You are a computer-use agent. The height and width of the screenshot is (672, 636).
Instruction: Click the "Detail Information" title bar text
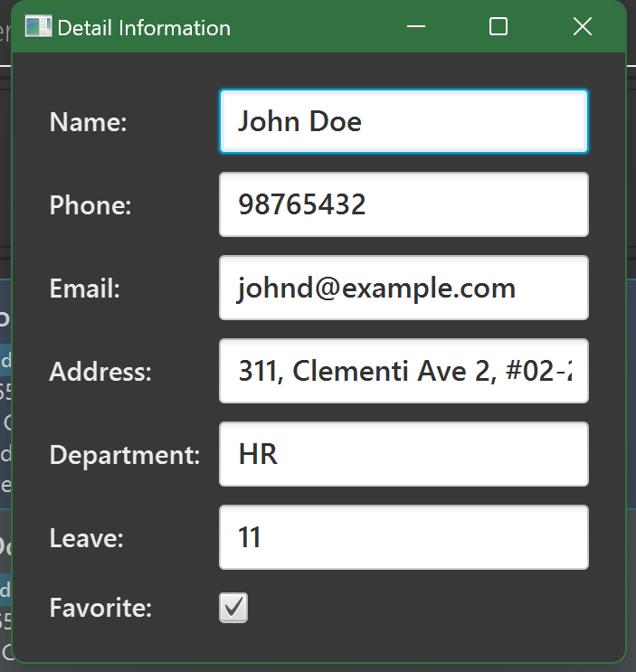[x=144, y=28]
